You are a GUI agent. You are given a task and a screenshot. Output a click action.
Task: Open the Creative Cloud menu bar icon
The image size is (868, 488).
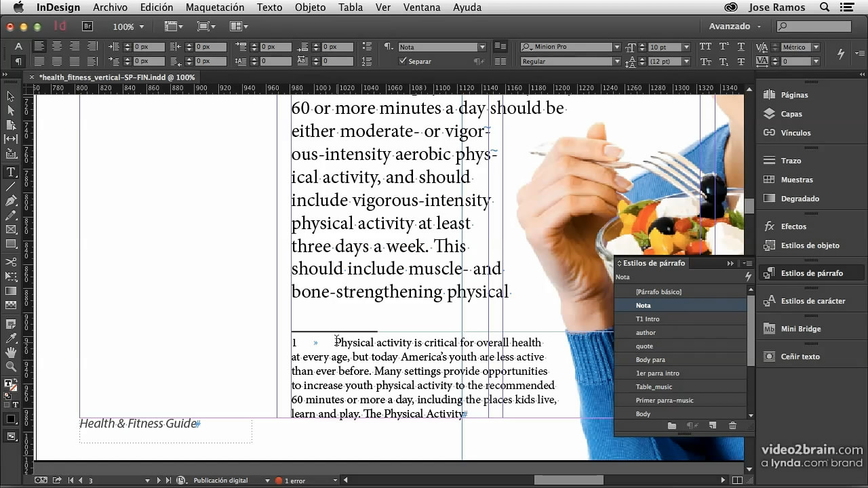pos(730,7)
